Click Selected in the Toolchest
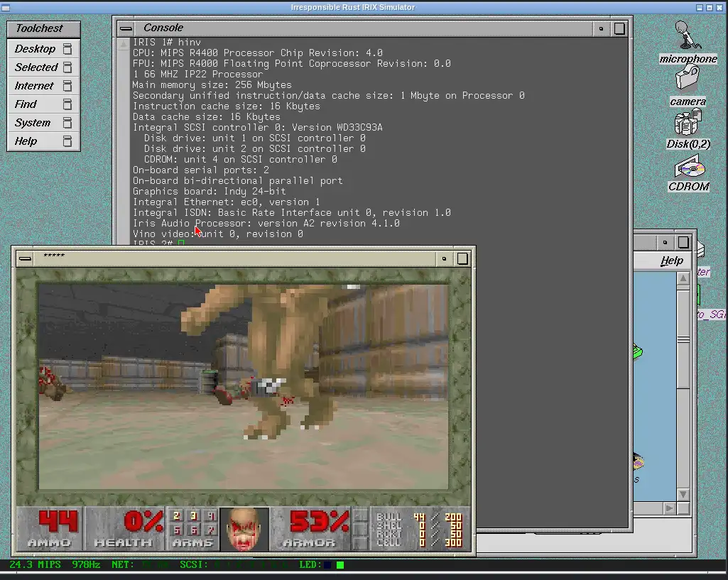This screenshot has width=728, height=580. click(x=36, y=67)
